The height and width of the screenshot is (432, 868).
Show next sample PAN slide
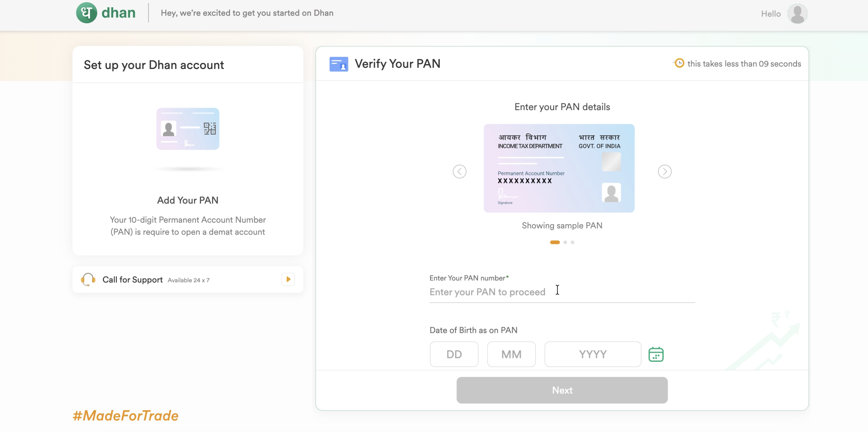click(x=665, y=172)
